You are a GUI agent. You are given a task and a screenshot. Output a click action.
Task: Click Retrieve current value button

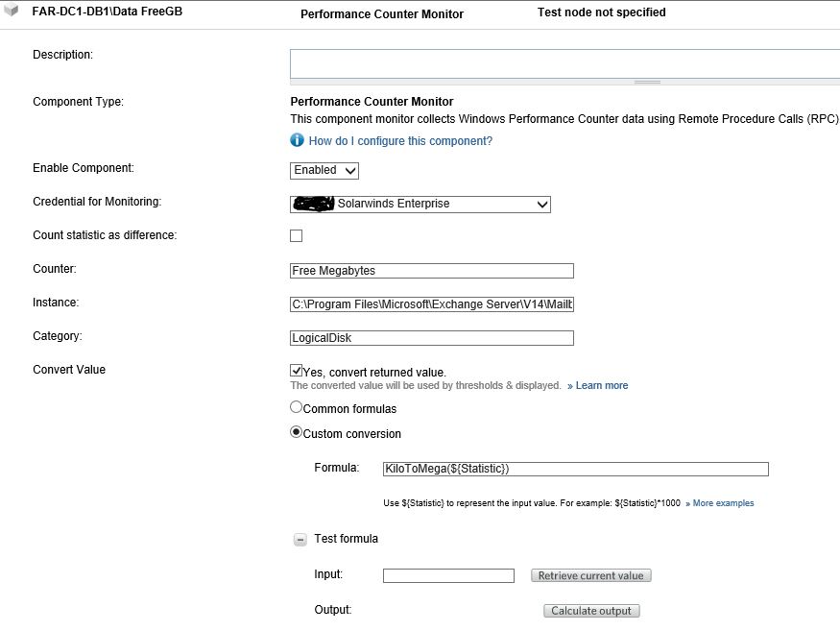(x=590, y=575)
